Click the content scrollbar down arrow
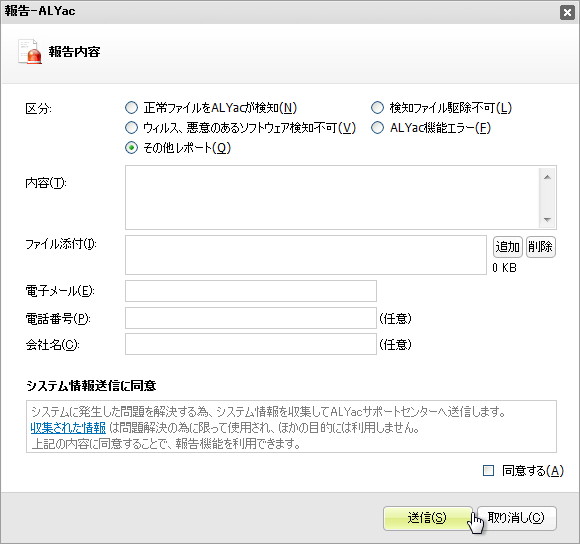This screenshot has height=544, width=580. [547, 220]
